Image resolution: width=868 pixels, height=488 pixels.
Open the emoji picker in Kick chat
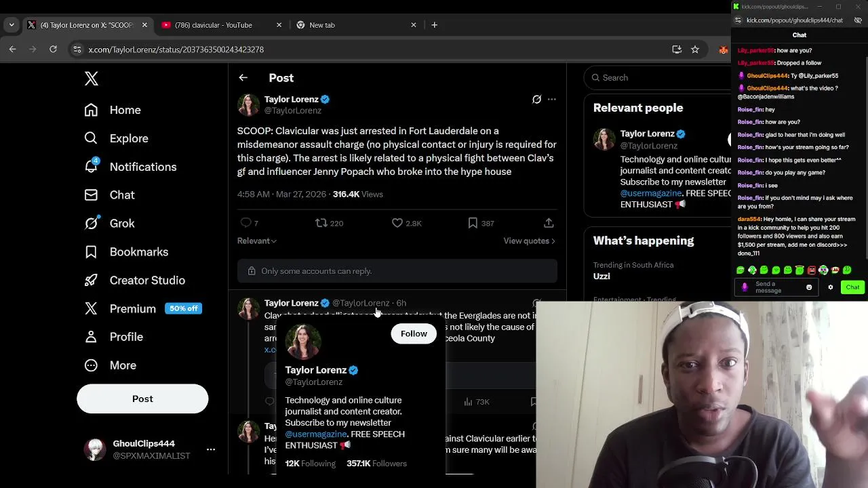(x=809, y=287)
